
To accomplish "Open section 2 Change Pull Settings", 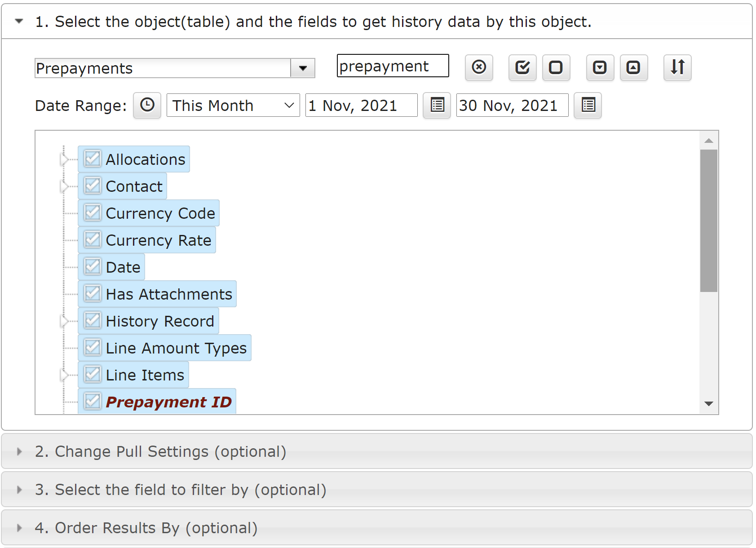I will pyautogui.click(x=160, y=451).
